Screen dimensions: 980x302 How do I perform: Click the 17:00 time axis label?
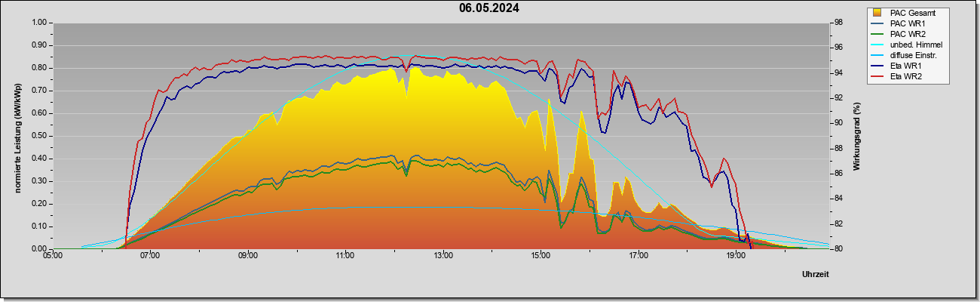pyautogui.click(x=639, y=255)
